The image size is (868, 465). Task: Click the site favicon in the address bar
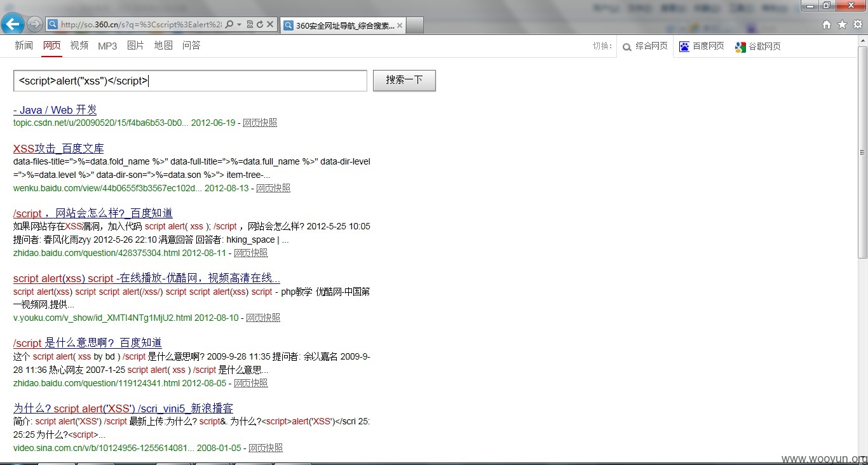(x=54, y=25)
